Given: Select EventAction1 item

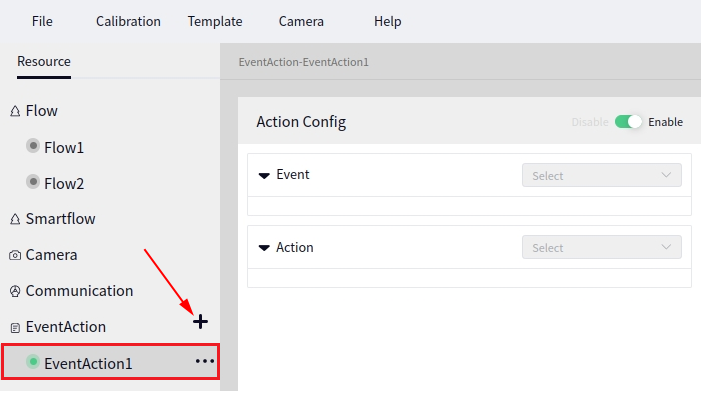Looking at the screenshot, I should [88, 364].
